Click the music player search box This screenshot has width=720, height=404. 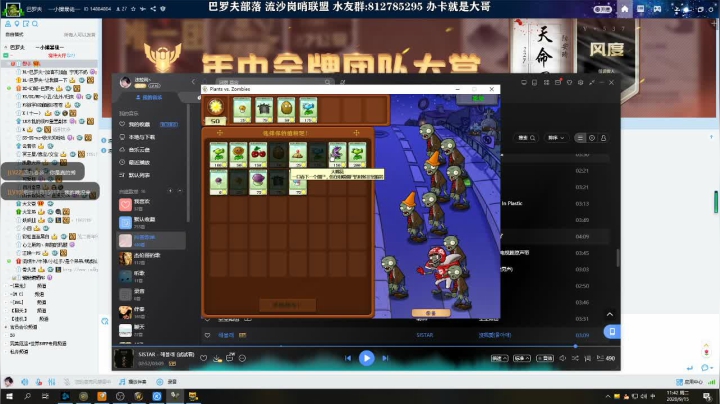click(x=275, y=82)
